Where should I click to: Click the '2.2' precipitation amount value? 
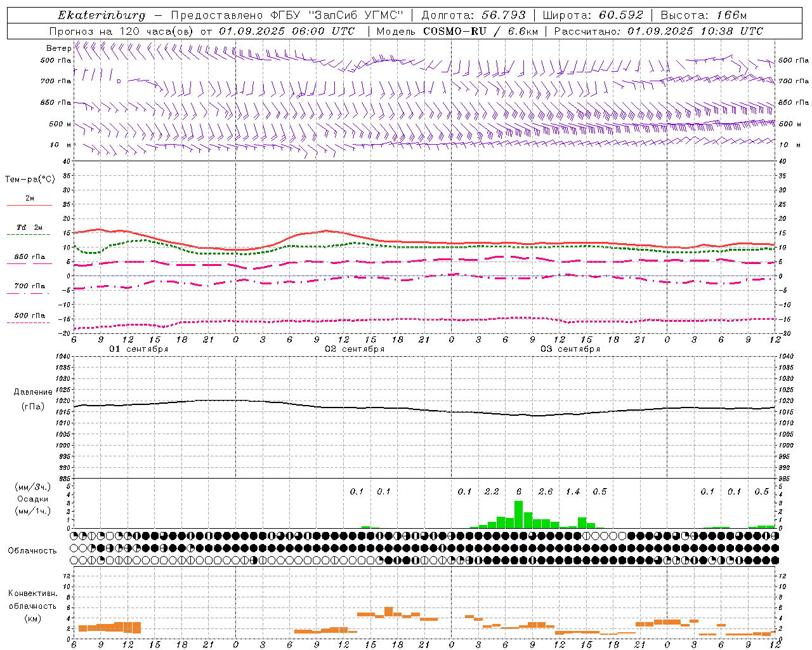[492, 491]
